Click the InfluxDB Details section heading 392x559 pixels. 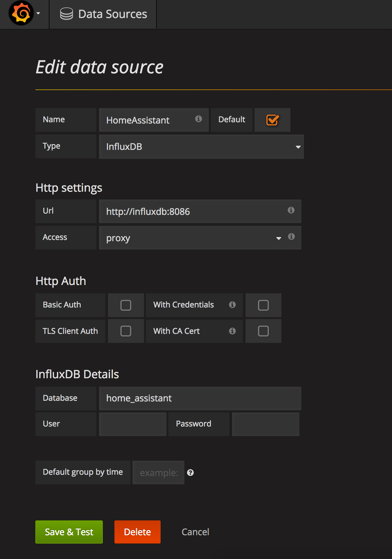click(77, 374)
